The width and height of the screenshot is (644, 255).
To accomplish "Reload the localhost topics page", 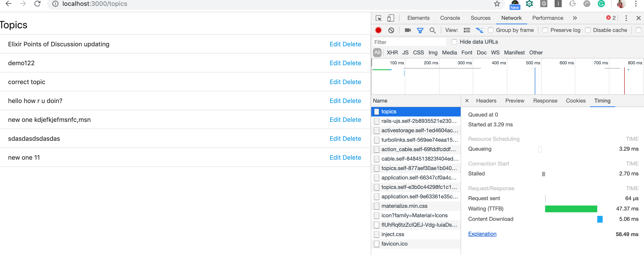I will point(37,4).
